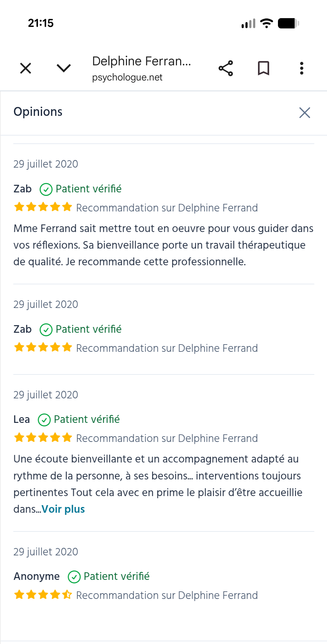Tap the first Zab verified patient checkmark

point(46,189)
